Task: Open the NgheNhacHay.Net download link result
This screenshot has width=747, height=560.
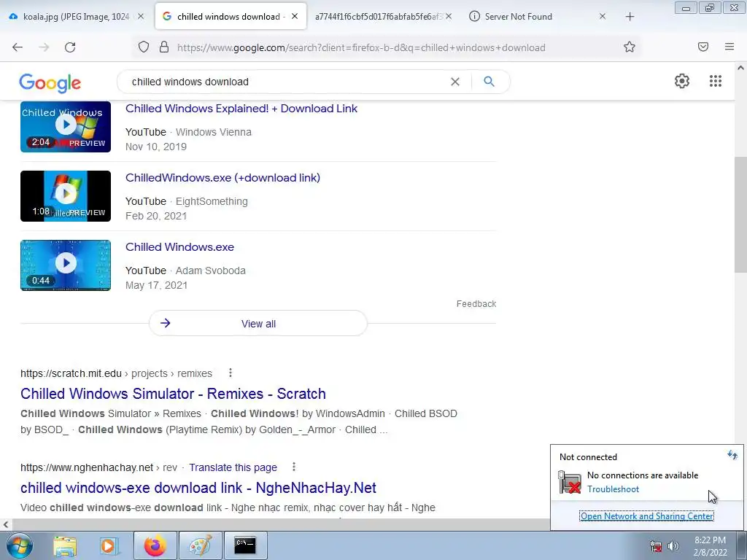Action: coord(198,488)
